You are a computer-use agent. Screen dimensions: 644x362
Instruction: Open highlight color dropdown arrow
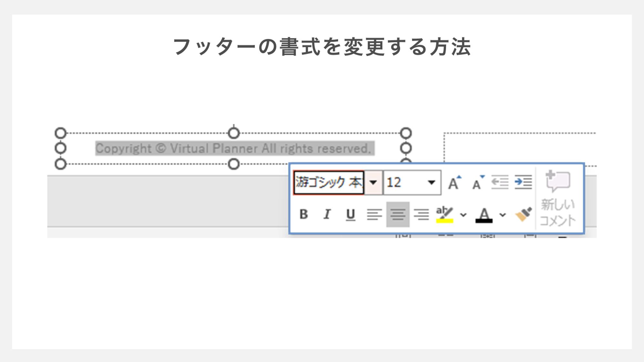[463, 215]
